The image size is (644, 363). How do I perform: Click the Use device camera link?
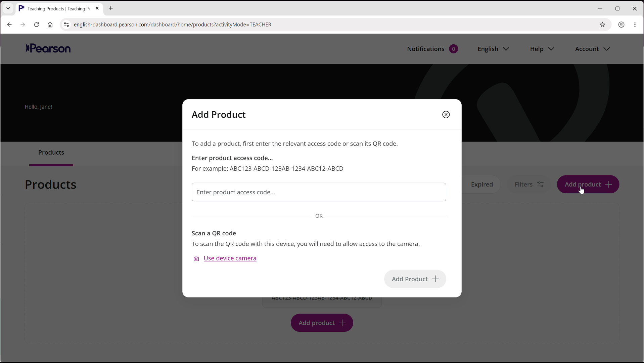[230, 258]
